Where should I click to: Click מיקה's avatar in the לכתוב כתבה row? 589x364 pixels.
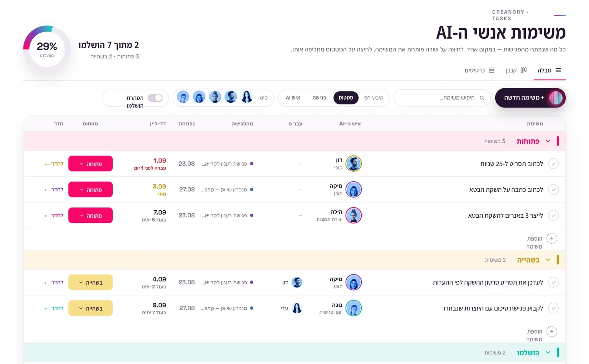pyautogui.click(x=353, y=189)
